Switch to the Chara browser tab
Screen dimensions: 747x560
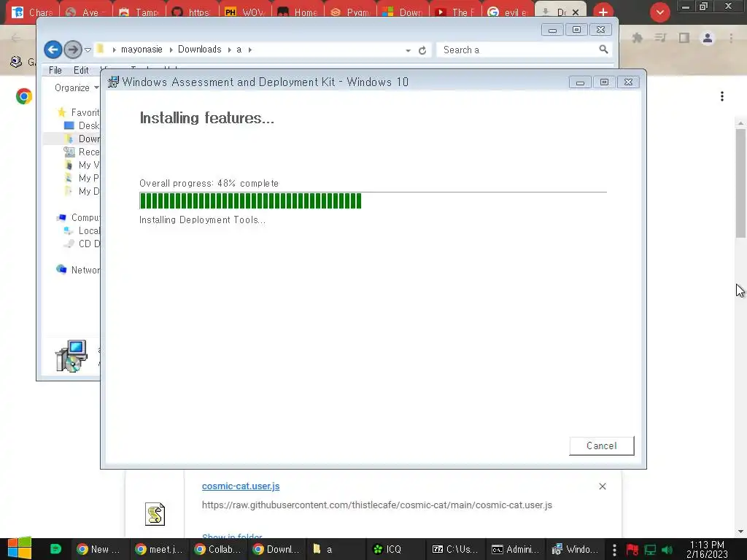pos(32,12)
